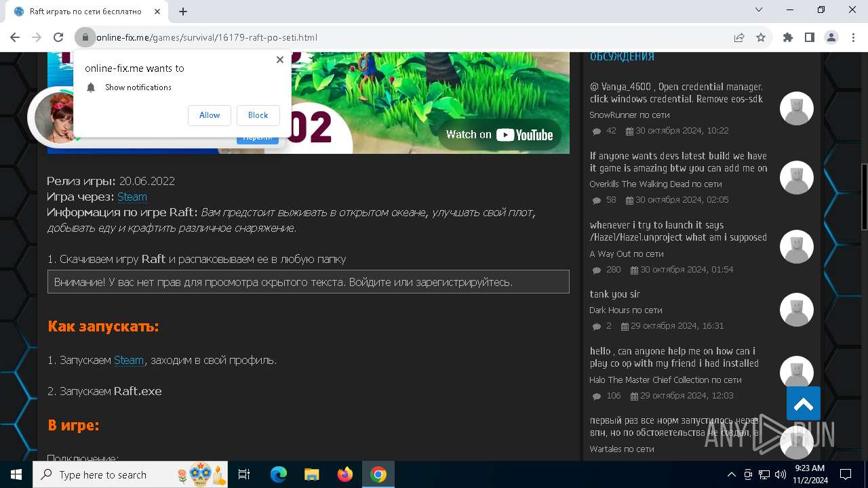Open the Windows Start menu
Screen dimensions: 868x488
[x=16, y=474]
